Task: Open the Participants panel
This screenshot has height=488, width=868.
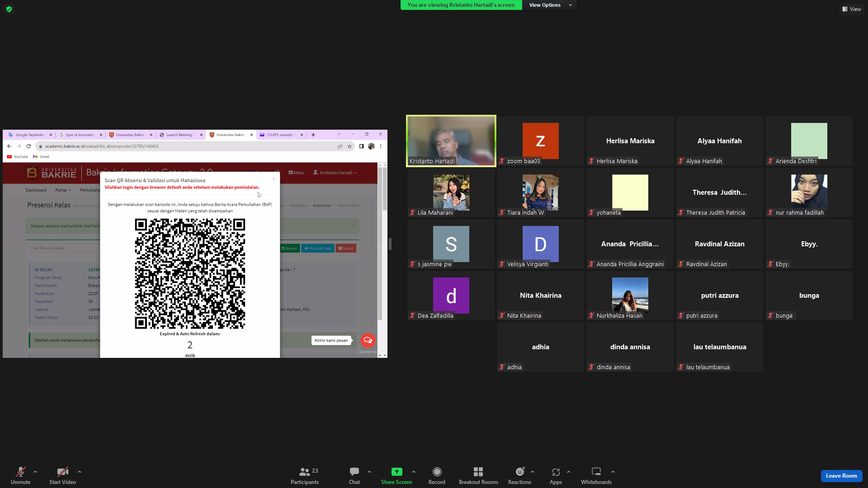Action: tap(305, 475)
